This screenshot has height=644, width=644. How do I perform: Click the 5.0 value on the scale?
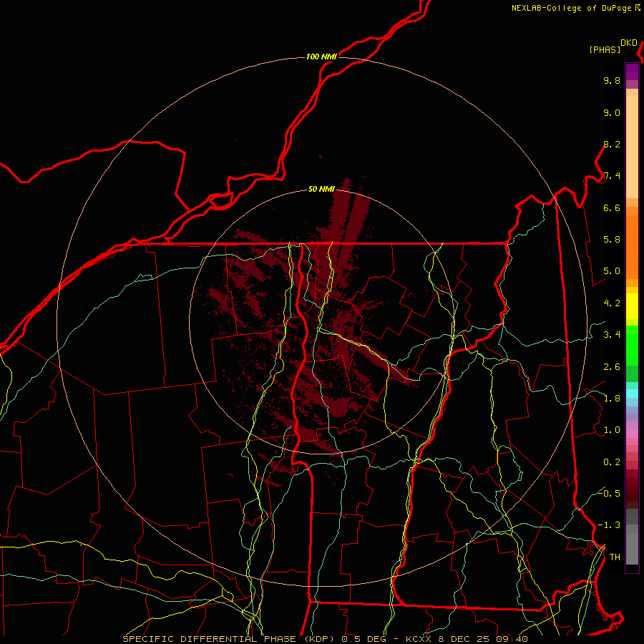coord(612,271)
